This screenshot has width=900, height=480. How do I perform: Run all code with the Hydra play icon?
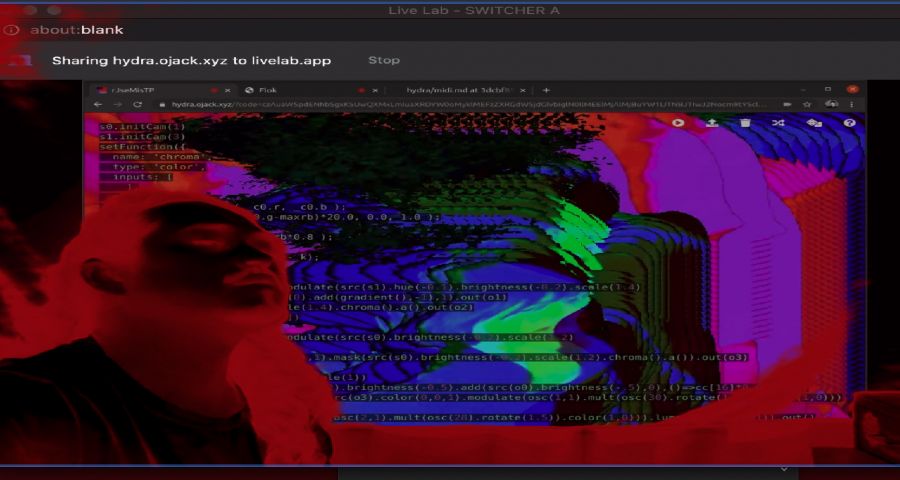(678, 123)
